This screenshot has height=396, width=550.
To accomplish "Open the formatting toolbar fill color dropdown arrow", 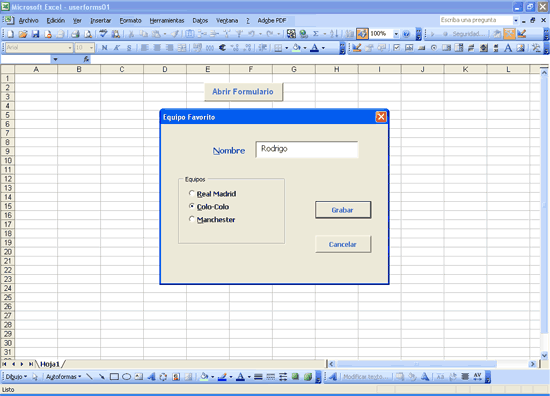I will [x=305, y=48].
